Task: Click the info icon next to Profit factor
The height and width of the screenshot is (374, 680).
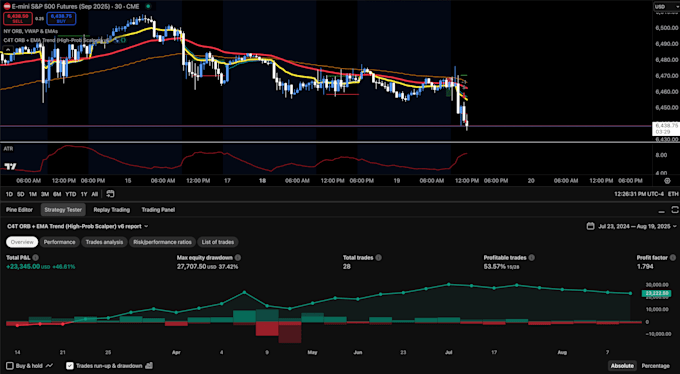Action: point(673,258)
